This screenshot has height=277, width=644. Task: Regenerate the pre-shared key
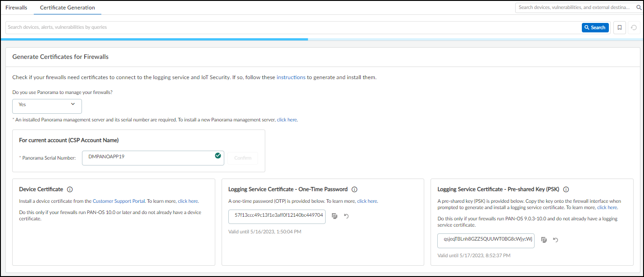(x=555, y=240)
